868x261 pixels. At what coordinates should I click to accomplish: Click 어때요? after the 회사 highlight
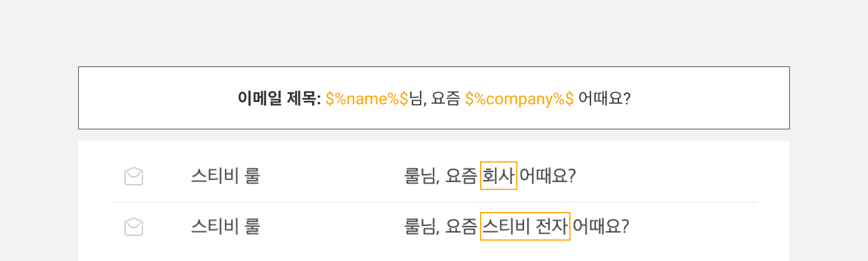(x=548, y=176)
